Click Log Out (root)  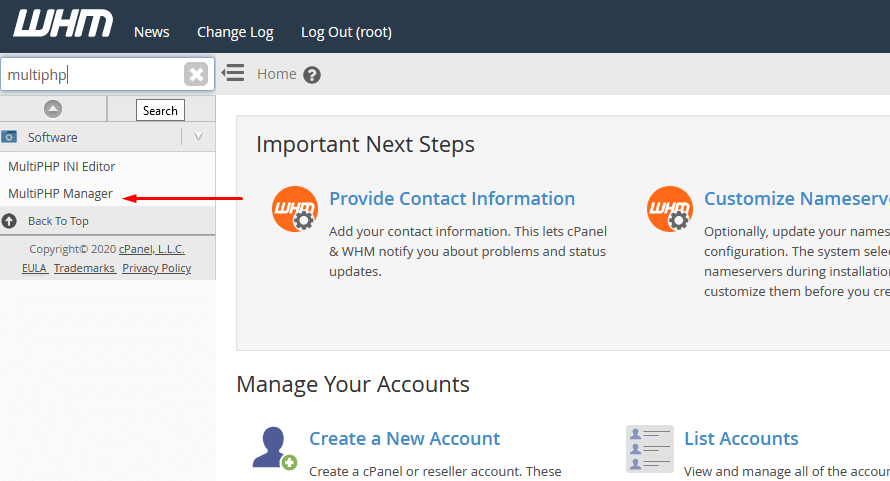[x=346, y=32]
